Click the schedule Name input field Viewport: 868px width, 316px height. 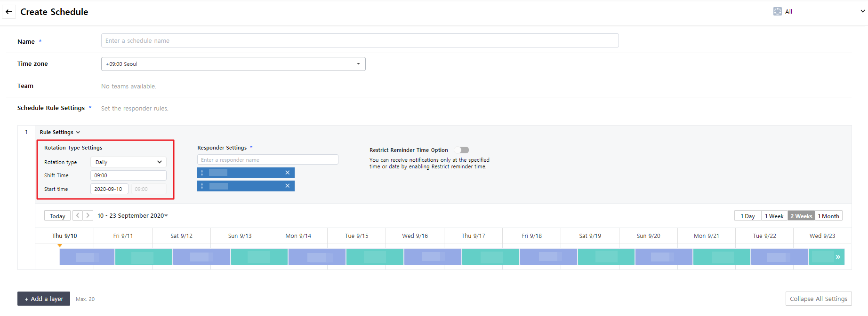click(x=360, y=41)
